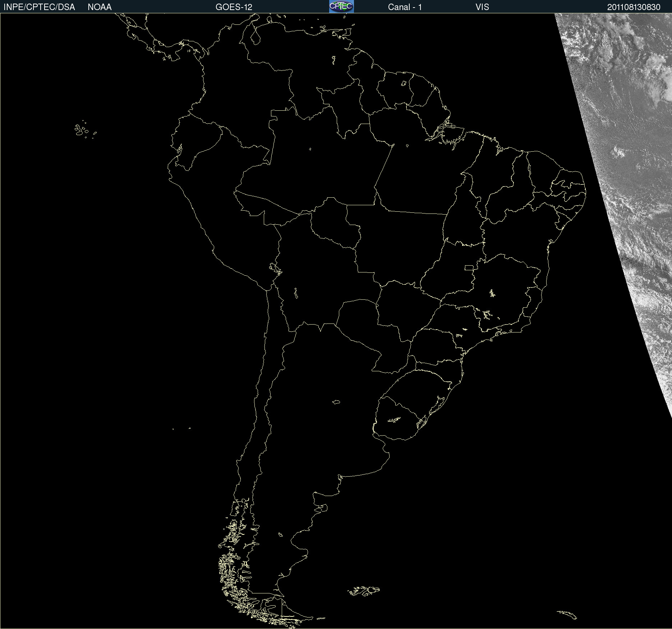Click the 201108130830 timestamp
Image resolution: width=672 pixels, height=629 pixels.
[x=634, y=7]
